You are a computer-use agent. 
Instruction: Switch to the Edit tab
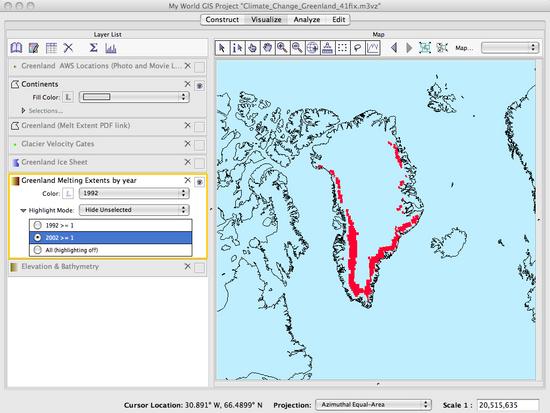(x=338, y=20)
